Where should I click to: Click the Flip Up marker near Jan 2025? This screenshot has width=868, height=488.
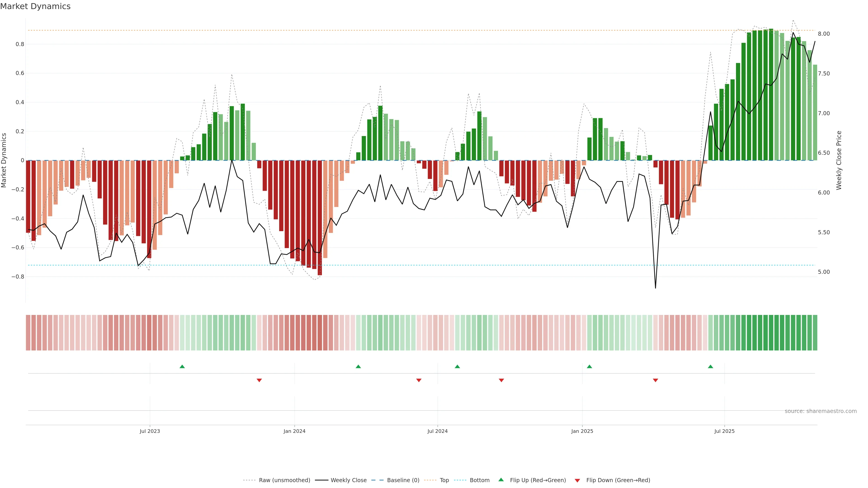click(x=589, y=366)
